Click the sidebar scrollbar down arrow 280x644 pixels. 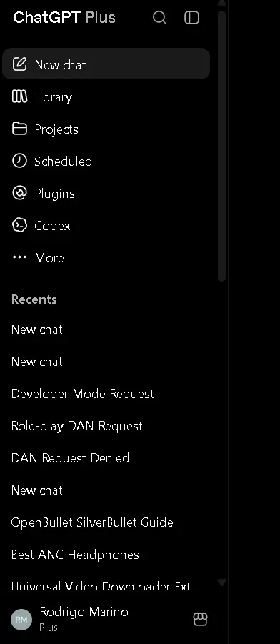click(221, 582)
